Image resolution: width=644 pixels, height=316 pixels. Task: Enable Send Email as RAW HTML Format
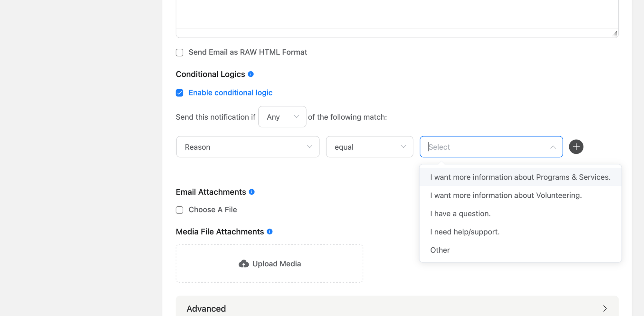[x=179, y=52]
